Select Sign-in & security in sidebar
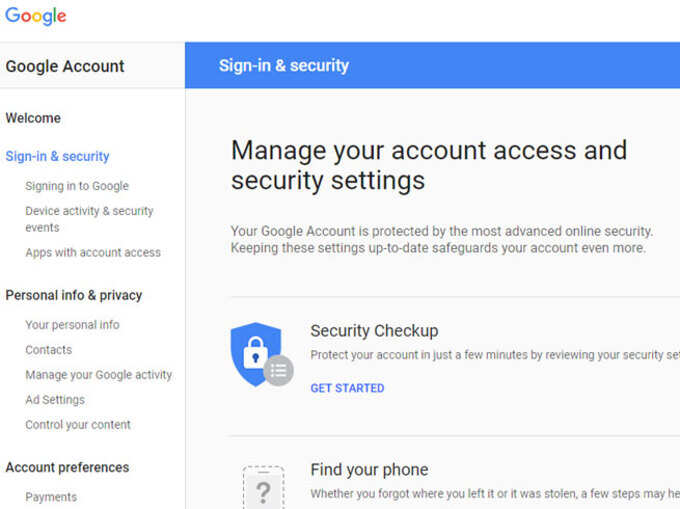This screenshot has height=509, width=680. [x=57, y=156]
